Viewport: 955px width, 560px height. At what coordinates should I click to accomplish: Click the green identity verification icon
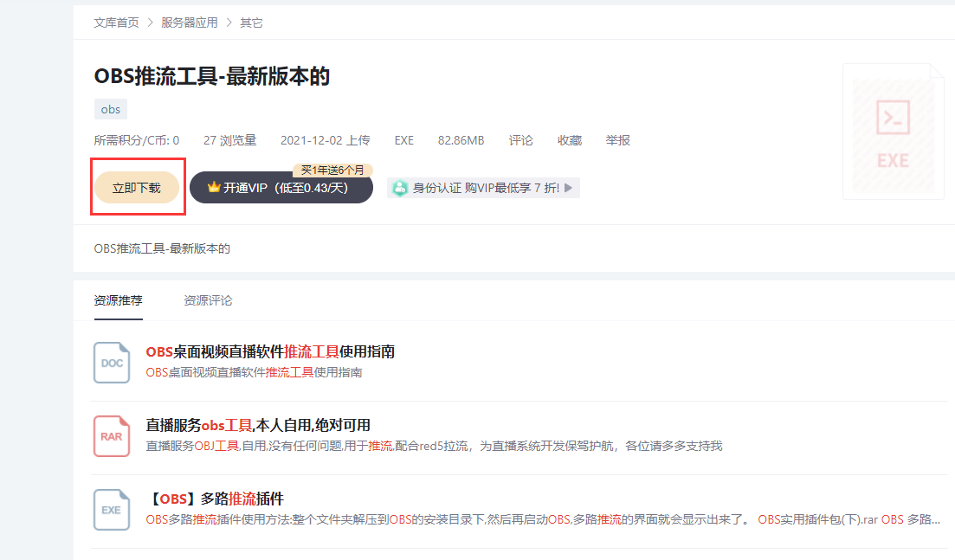(x=399, y=188)
